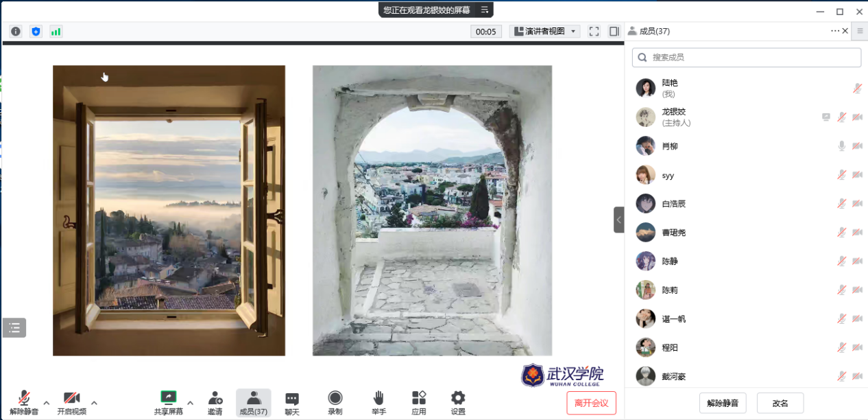868x420 pixels.
Task: Open the arrow next to 共享屏幕
Action: point(191,403)
